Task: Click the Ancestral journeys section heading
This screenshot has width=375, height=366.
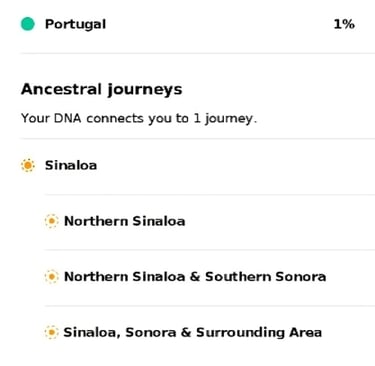Action: (x=101, y=89)
